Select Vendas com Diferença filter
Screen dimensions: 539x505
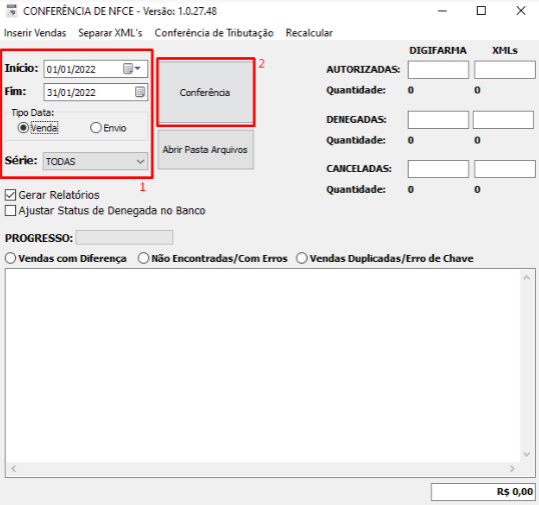coord(10,258)
